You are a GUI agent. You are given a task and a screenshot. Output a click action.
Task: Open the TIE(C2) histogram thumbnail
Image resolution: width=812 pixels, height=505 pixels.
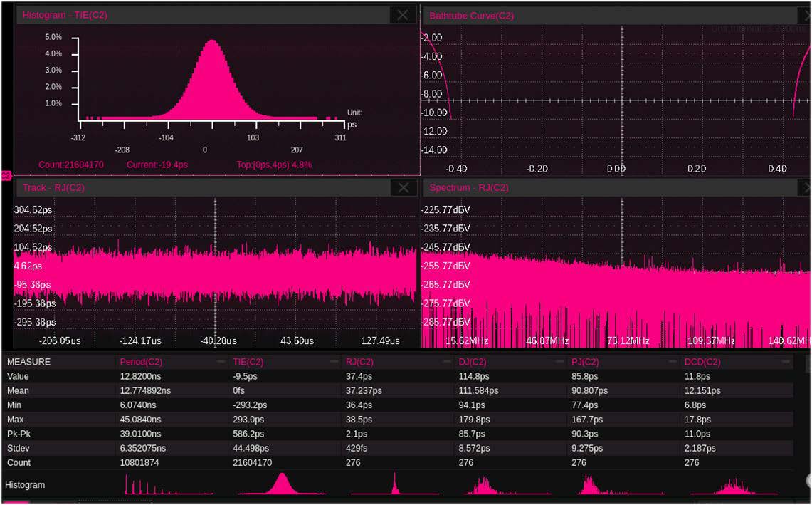[x=283, y=484]
